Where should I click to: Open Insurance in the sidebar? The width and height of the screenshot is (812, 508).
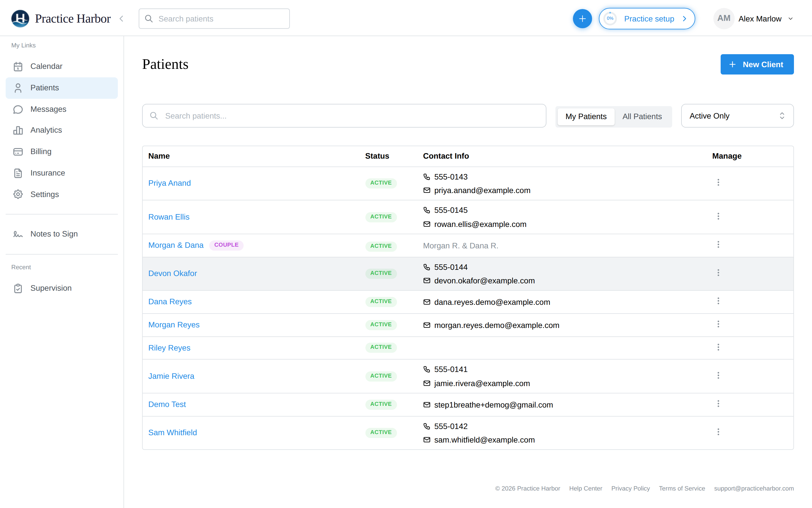(62, 173)
